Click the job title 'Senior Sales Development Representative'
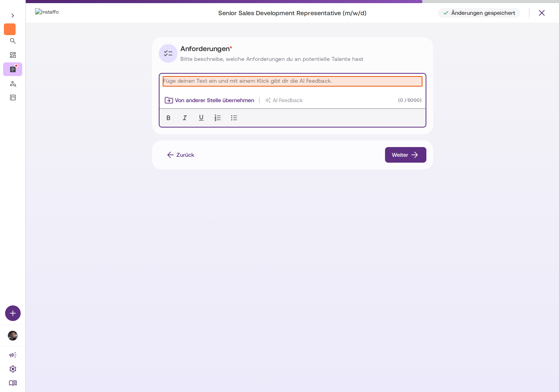 (292, 13)
